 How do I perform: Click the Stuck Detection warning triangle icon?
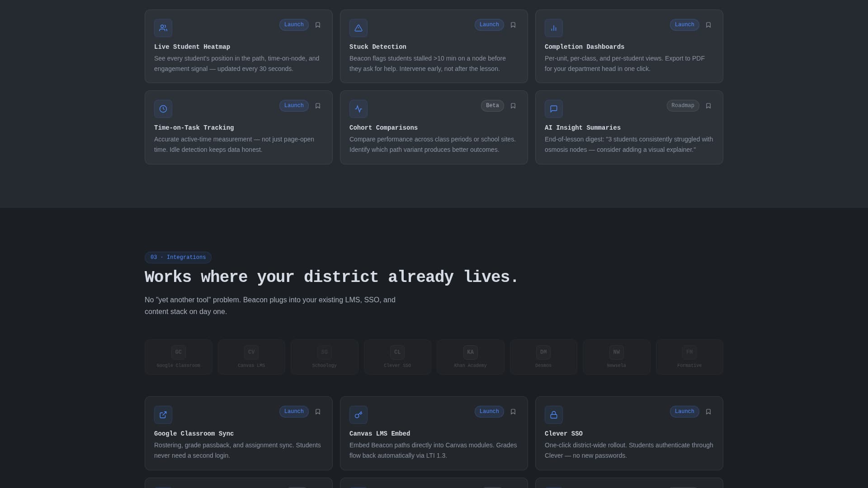tap(359, 28)
